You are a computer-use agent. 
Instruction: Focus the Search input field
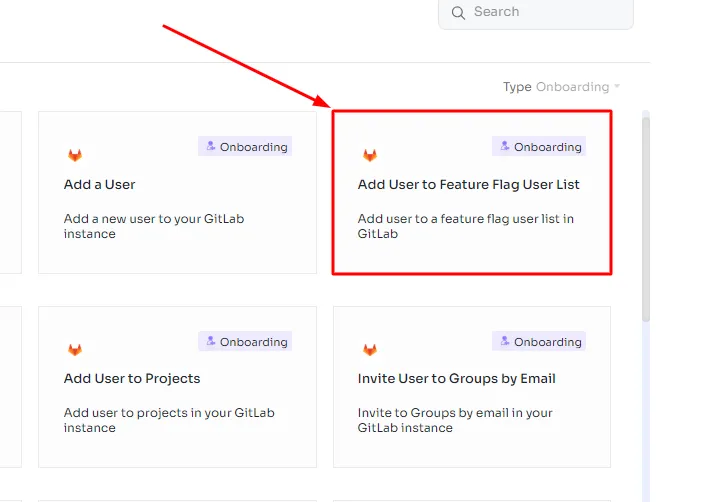click(x=536, y=12)
